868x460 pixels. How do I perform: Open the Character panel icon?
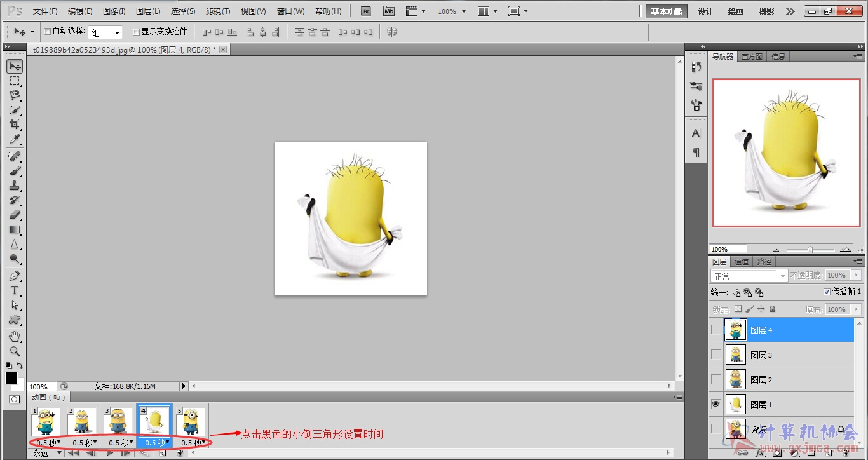click(x=696, y=133)
